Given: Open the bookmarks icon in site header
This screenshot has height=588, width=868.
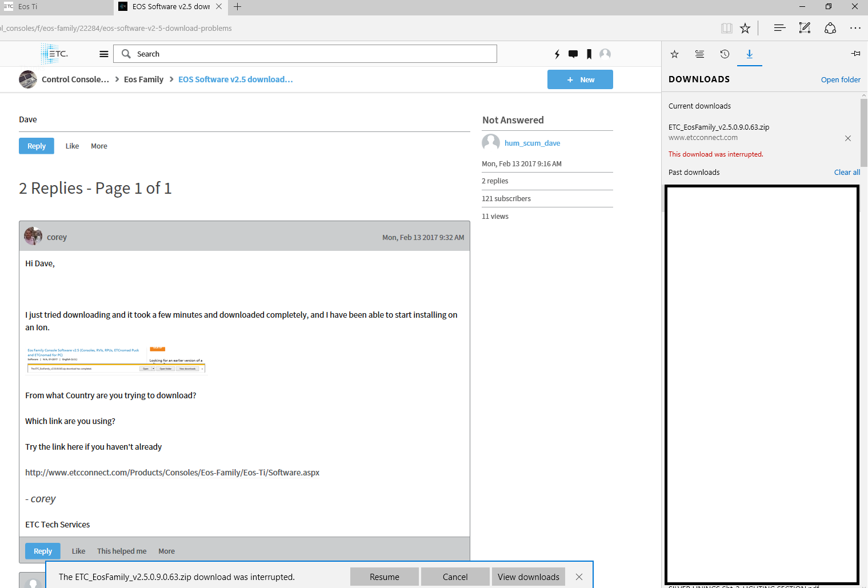Looking at the screenshot, I should click(589, 54).
